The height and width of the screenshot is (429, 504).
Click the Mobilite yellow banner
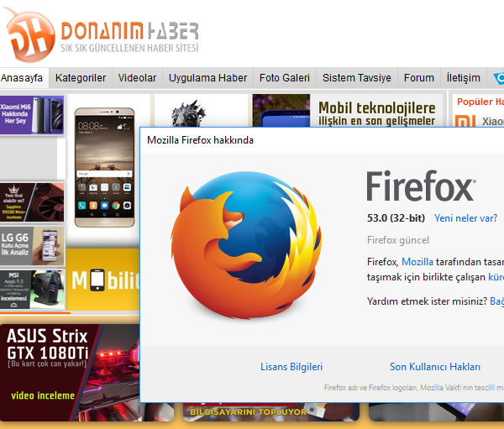[x=103, y=280]
